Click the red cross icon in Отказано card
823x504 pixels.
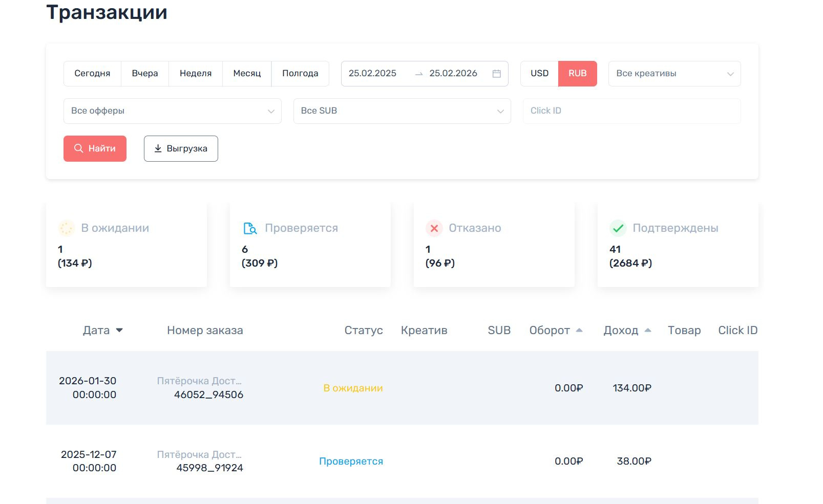point(434,228)
